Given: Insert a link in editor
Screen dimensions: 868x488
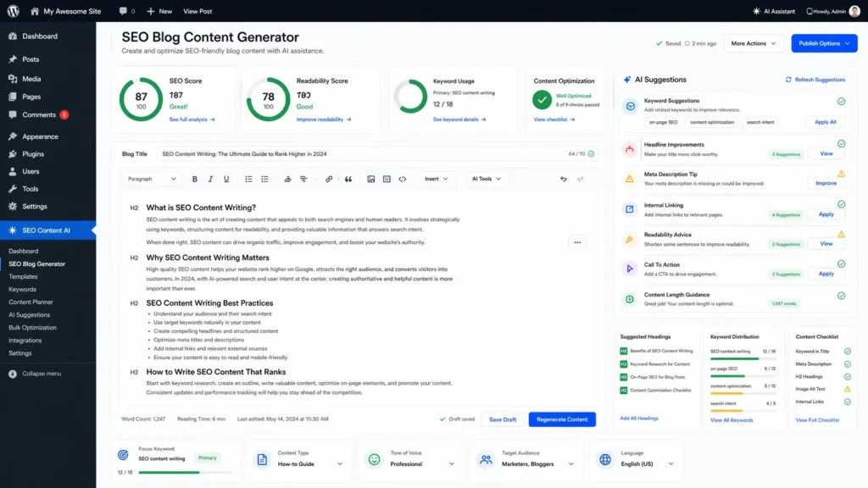Looking at the screenshot, I should pyautogui.click(x=329, y=180).
